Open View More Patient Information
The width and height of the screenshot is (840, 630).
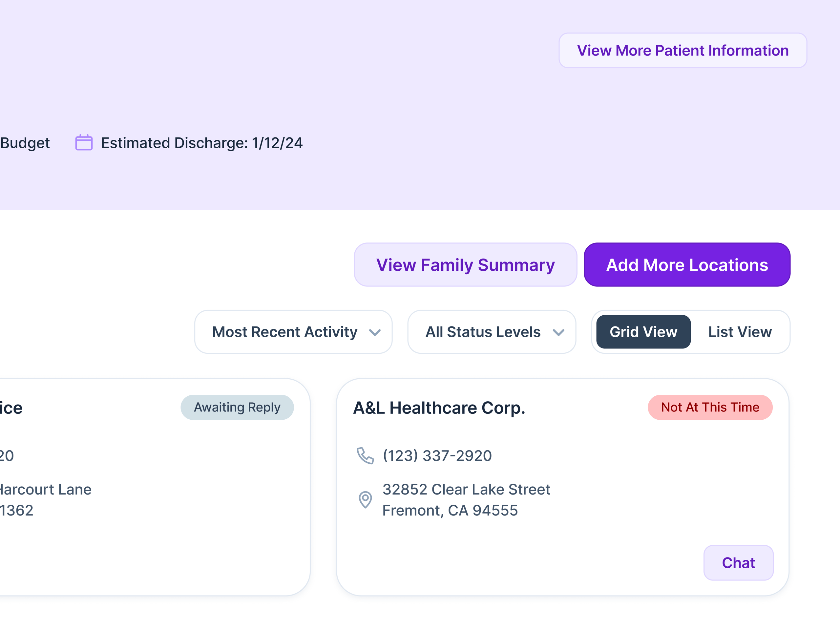coord(683,51)
